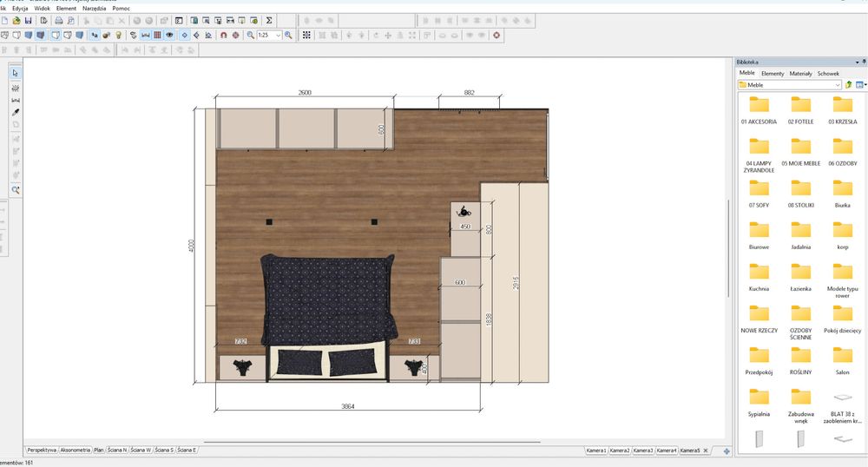Image resolution: width=868 pixels, height=467 pixels.
Task: Go up one folder level in library
Action: (x=848, y=85)
